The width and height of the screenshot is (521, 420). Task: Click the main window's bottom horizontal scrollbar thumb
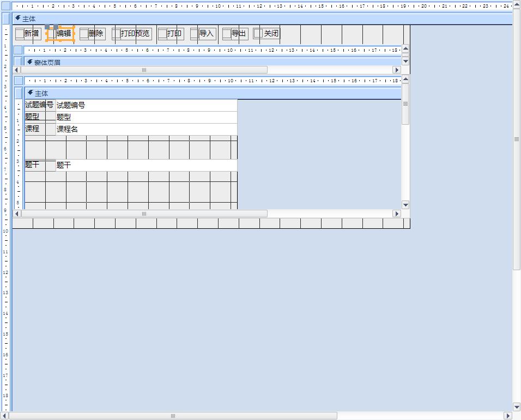173,416
